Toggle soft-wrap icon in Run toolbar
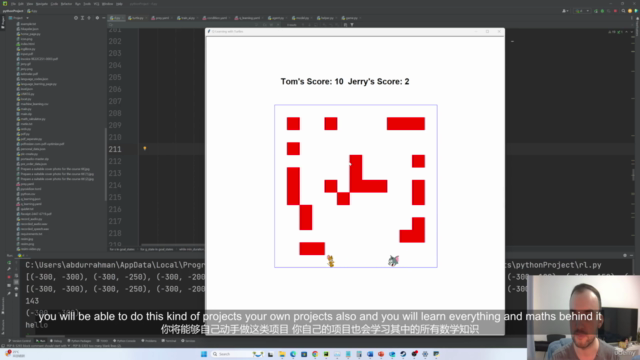This screenshot has width=640, height=360. point(16,276)
